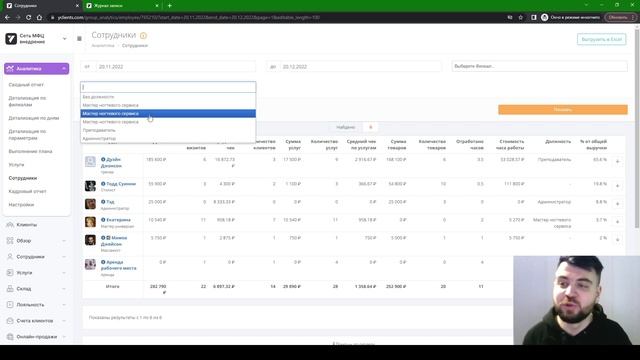Click the Лояльность icon in main menu
Image resolution: width=640 pixels, height=360 pixels.
[x=10, y=304]
